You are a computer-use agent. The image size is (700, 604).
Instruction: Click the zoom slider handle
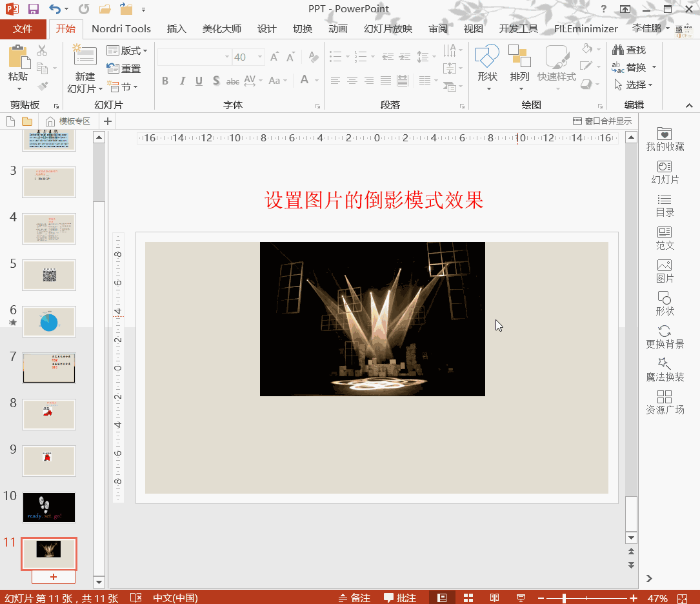click(x=565, y=598)
